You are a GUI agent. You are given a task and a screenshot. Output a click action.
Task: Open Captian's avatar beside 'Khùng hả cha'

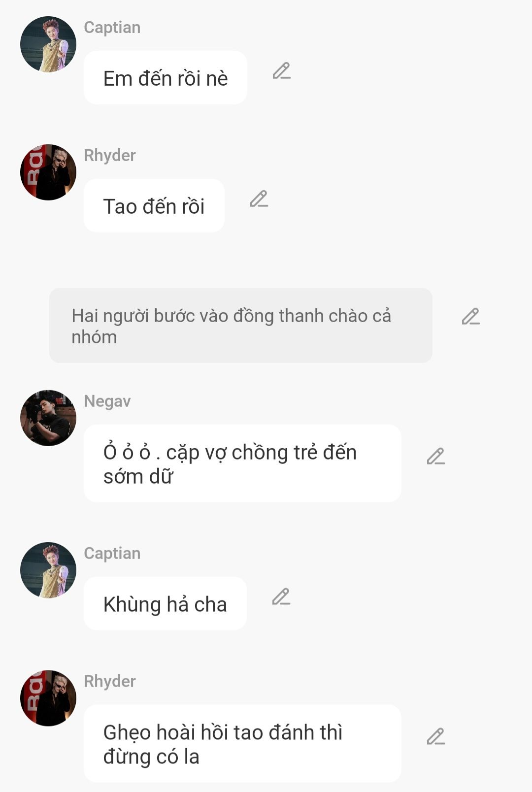(48, 570)
